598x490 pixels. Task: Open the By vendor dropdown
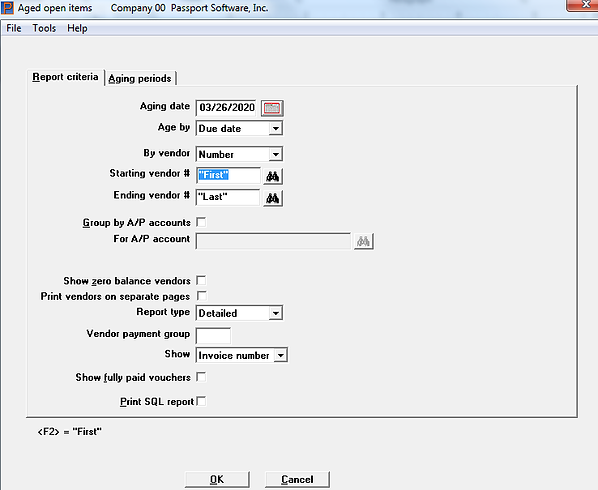click(275, 154)
